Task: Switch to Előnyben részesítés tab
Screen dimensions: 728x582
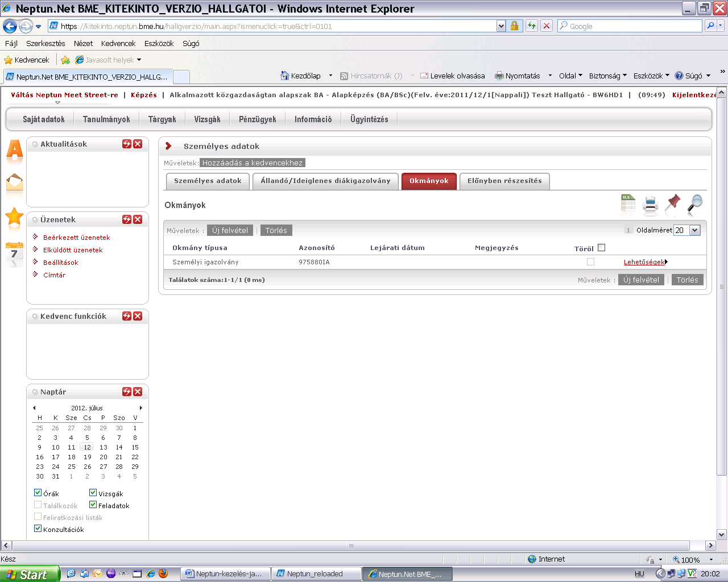Action: coord(504,181)
